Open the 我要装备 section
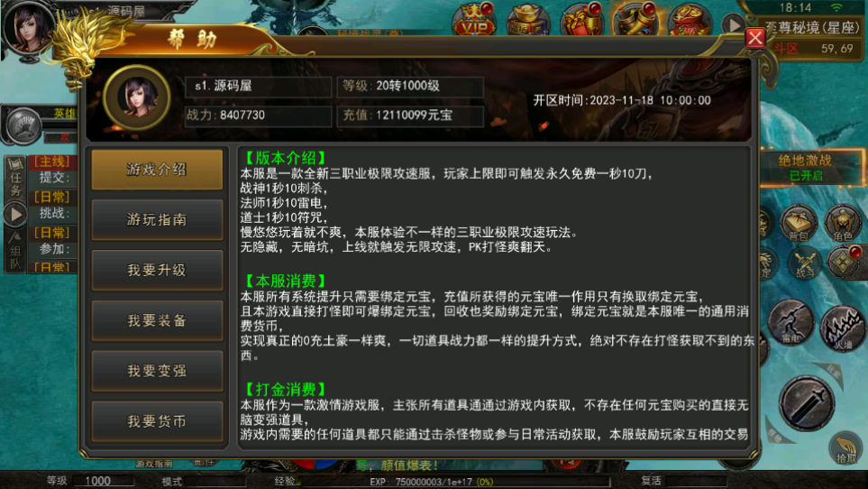Screen dimensions: 868x489 [x=157, y=320]
